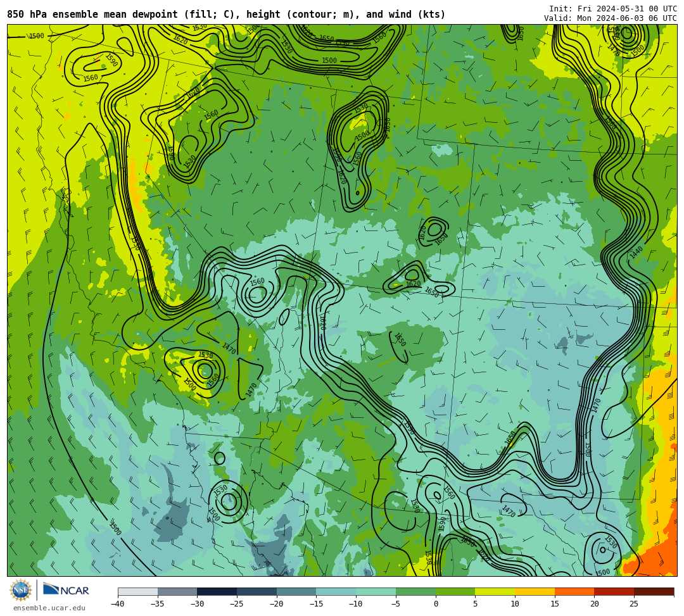Viewport: 684px width, 616px height.
Task: Click the 5 to 10 yellow-green swatch
Action: pyautogui.click(x=495, y=591)
